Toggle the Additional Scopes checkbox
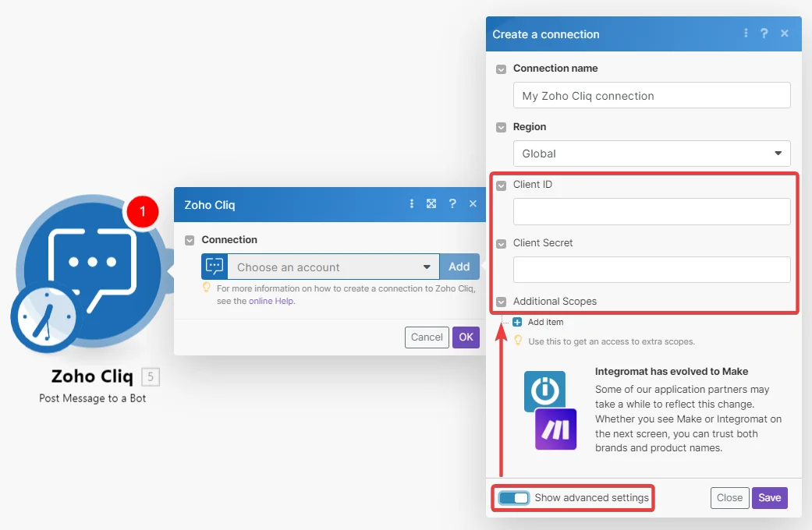The width and height of the screenshot is (812, 530). tap(501, 302)
